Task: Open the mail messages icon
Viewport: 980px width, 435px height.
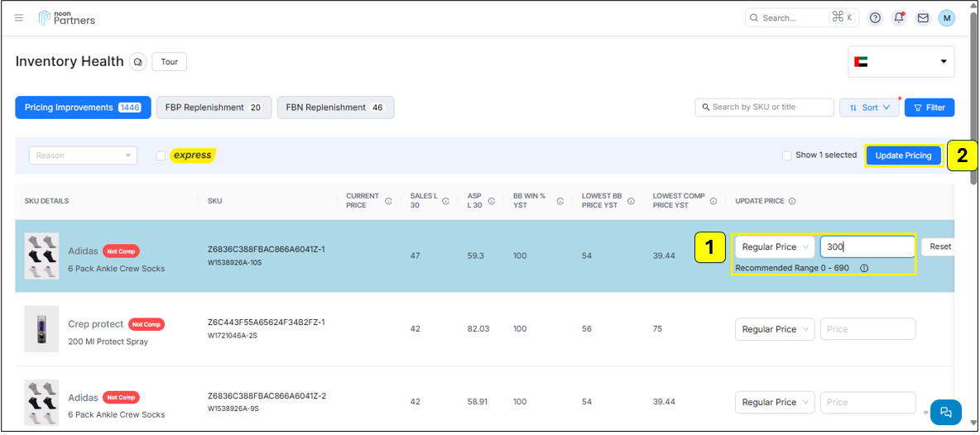Action: [x=922, y=17]
